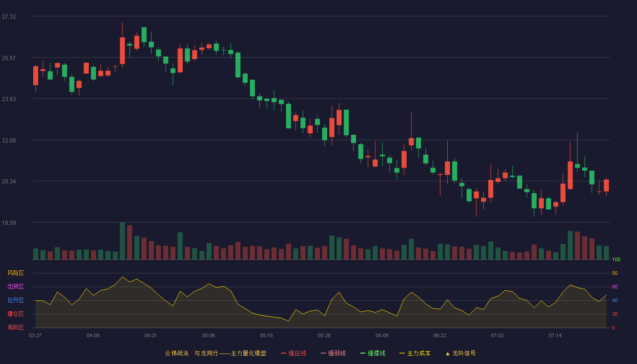
Task: Toggle the 主力成本 legend series
Action: point(415,353)
